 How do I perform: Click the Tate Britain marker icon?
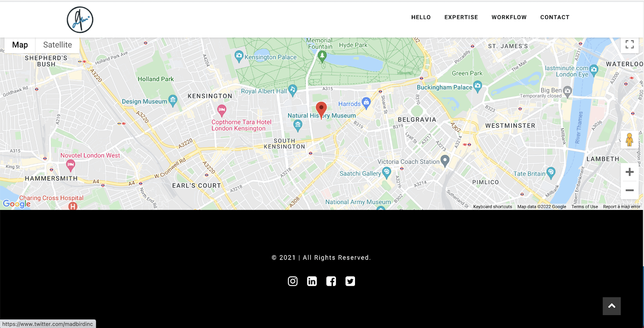551,173
